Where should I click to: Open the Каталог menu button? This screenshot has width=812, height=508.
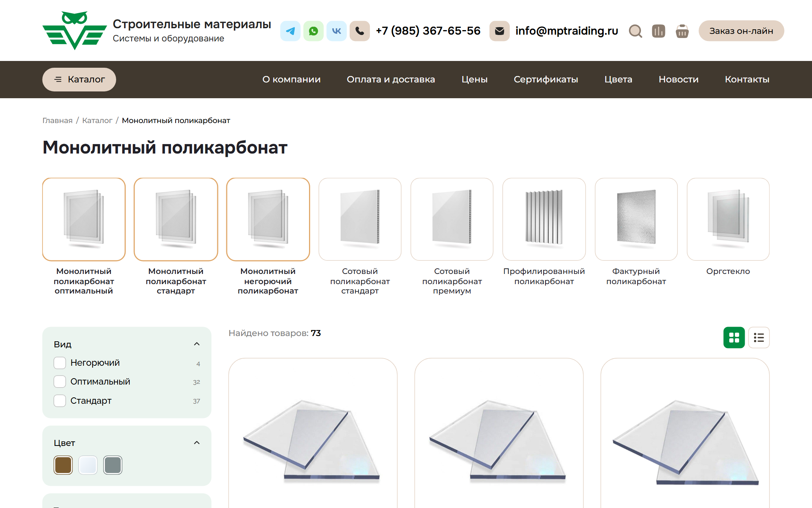(79, 79)
